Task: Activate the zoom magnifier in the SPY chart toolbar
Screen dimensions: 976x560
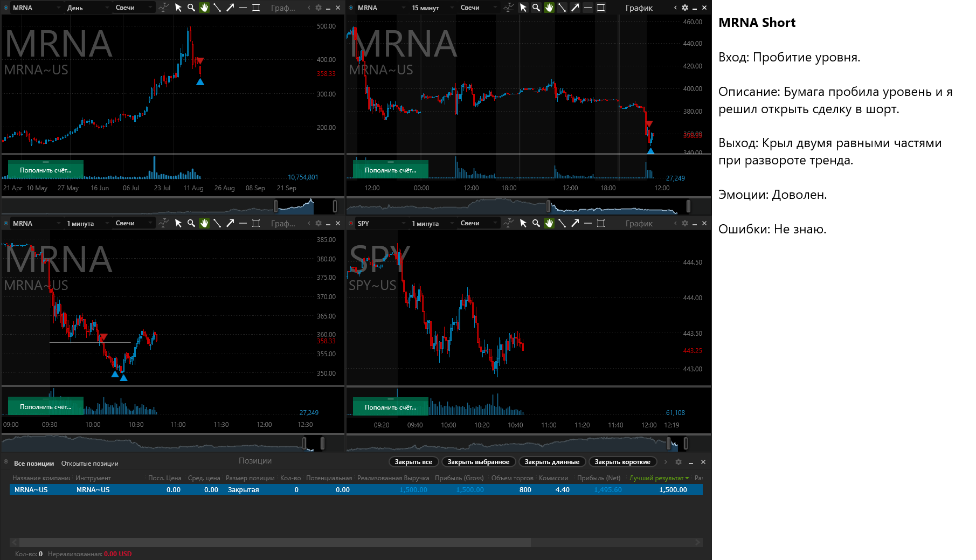Action: click(536, 223)
